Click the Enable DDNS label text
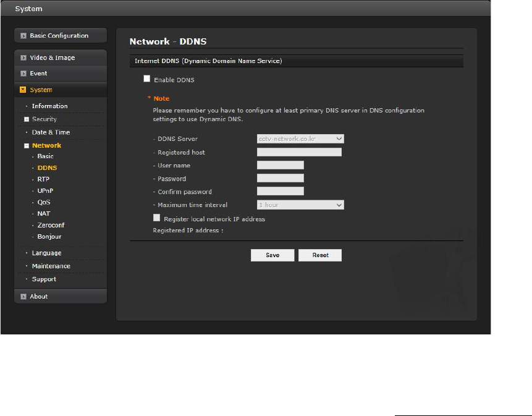532x416 pixels. point(174,80)
